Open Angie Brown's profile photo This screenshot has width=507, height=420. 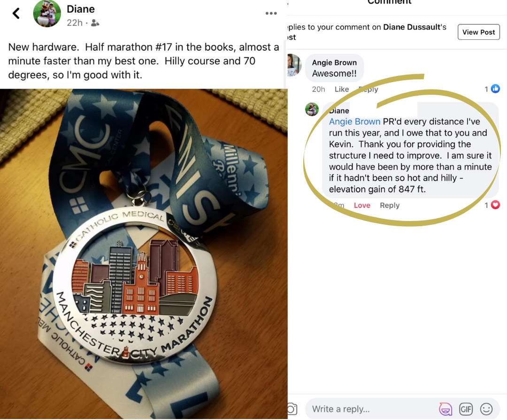pos(294,65)
